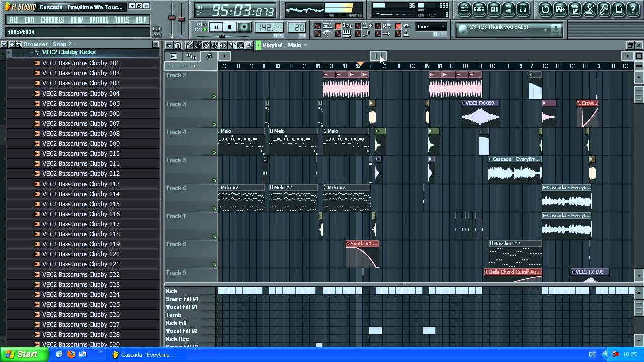Click the Save new version icon
Viewport: 644px width, 362px height.
point(560,9)
